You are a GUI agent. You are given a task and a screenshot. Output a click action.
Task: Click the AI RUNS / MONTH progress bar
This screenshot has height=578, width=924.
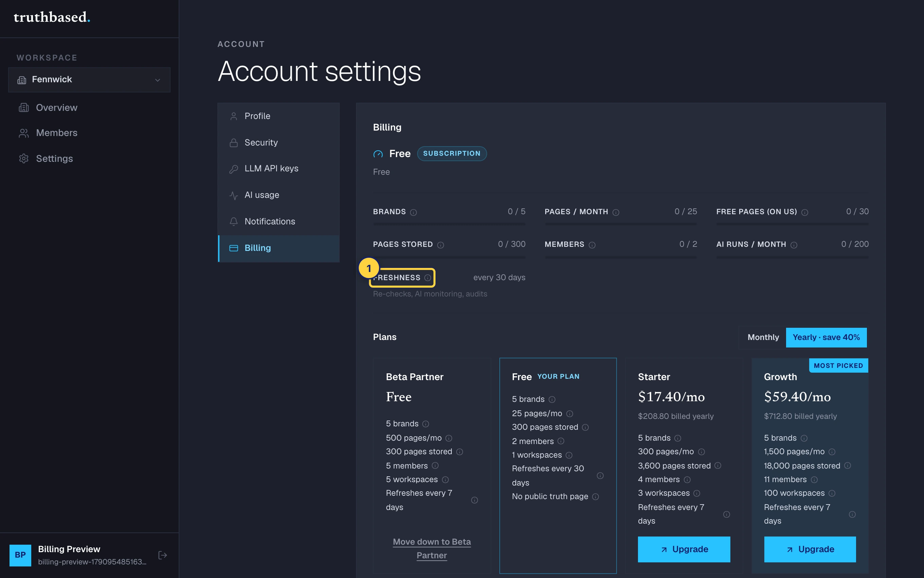click(792, 257)
